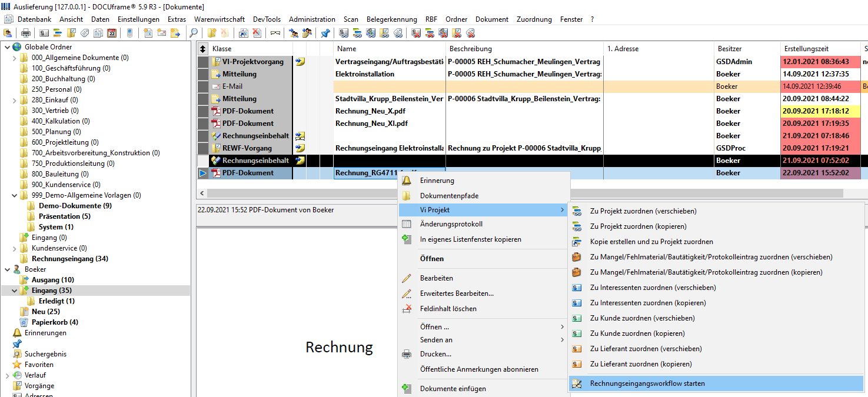Viewport: 868px width, 397px height.
Task: Toggle the sort arrows button left of Klasse
Action: [204, 49]
